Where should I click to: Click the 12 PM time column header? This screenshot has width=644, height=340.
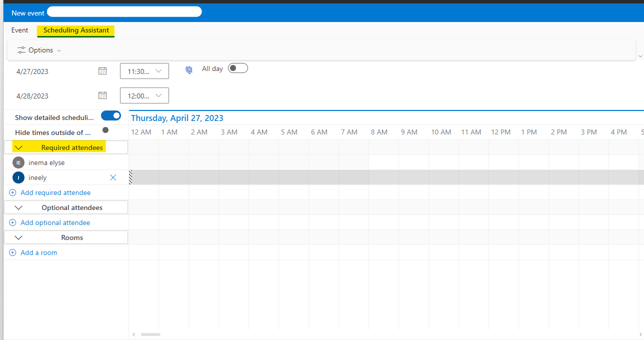tap(501, 132)
